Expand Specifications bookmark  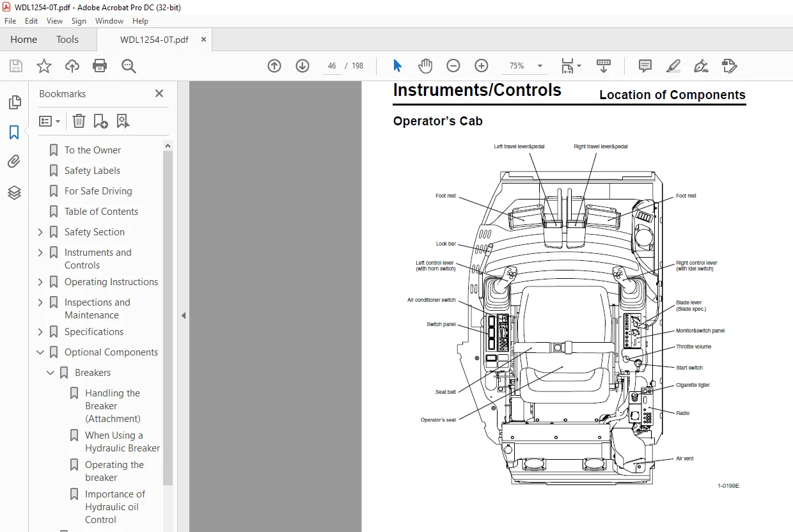(40, 332)
